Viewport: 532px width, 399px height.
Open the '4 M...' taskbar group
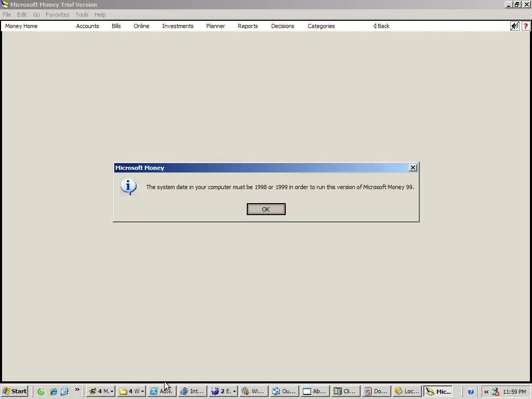point(101,391)
